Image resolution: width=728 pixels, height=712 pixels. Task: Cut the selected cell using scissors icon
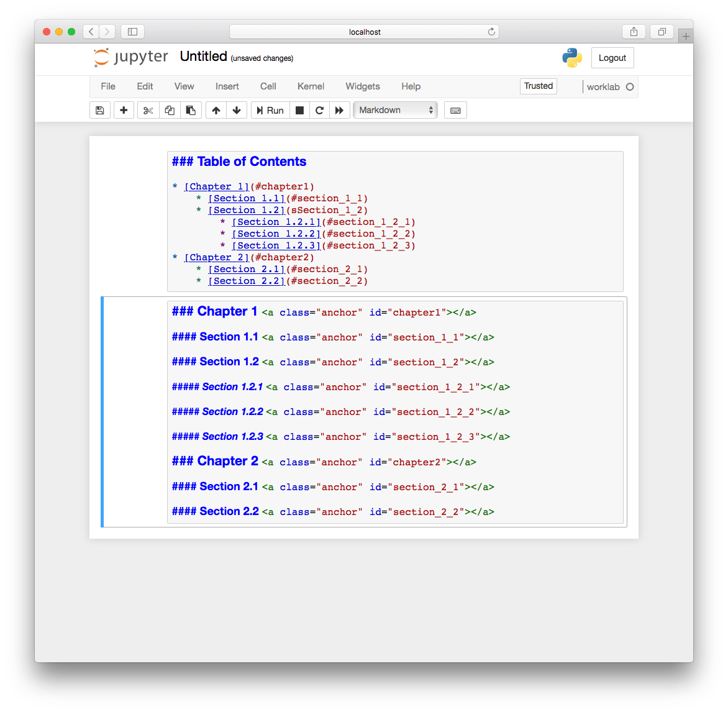148,110
